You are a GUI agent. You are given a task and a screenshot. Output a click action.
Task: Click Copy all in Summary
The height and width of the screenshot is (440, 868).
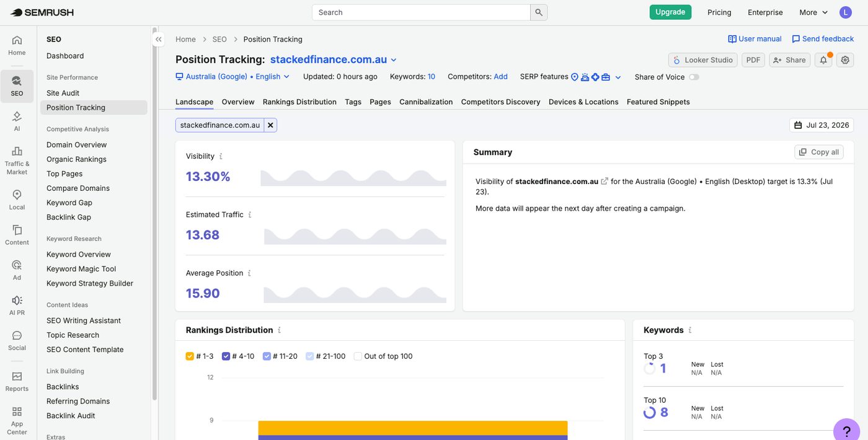819,152
